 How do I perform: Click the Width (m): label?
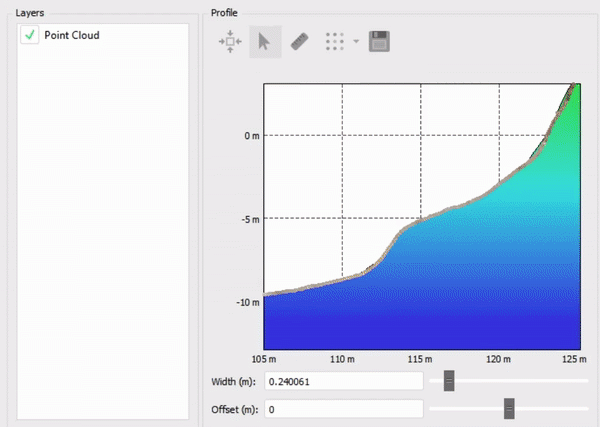pos(233,381)
